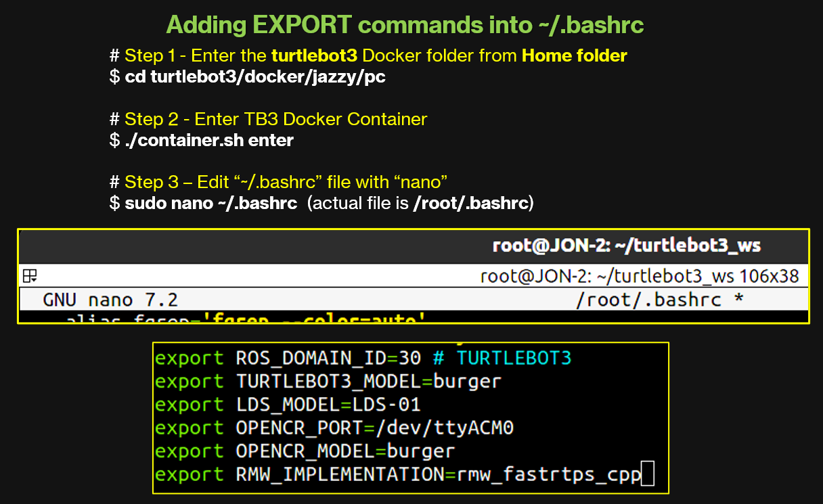The width and height of the screenshot is (823, 504).
Task: Select the terminal titlebar showing 106x38
Action: click(639, 276)
